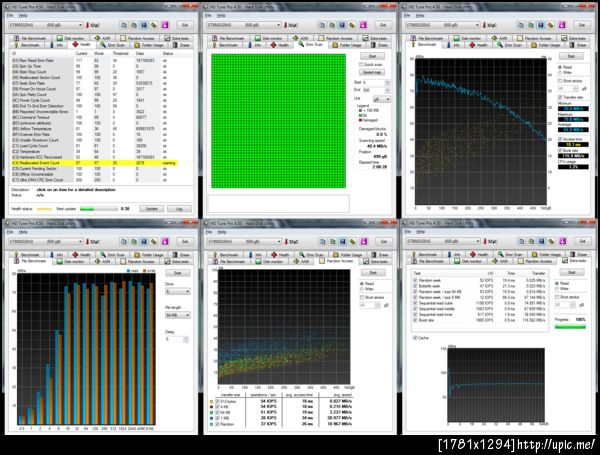Open options icon in Random Access window
The image size is (600, 455).
pos(352,241)
